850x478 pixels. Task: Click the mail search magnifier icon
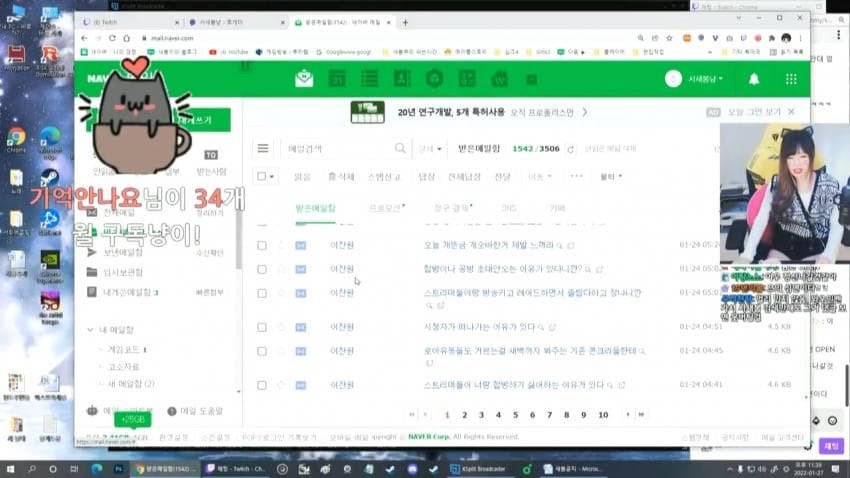[400, 148]
